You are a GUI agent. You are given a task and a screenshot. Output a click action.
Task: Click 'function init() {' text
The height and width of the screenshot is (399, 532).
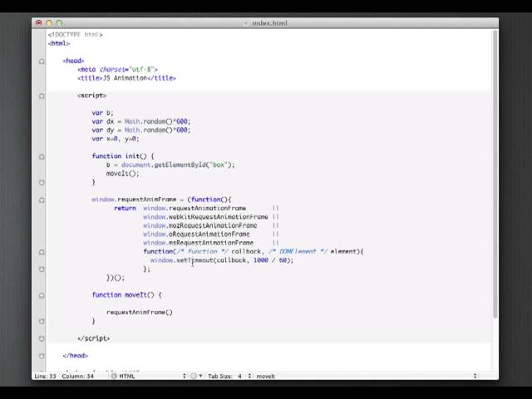point(123,156)
